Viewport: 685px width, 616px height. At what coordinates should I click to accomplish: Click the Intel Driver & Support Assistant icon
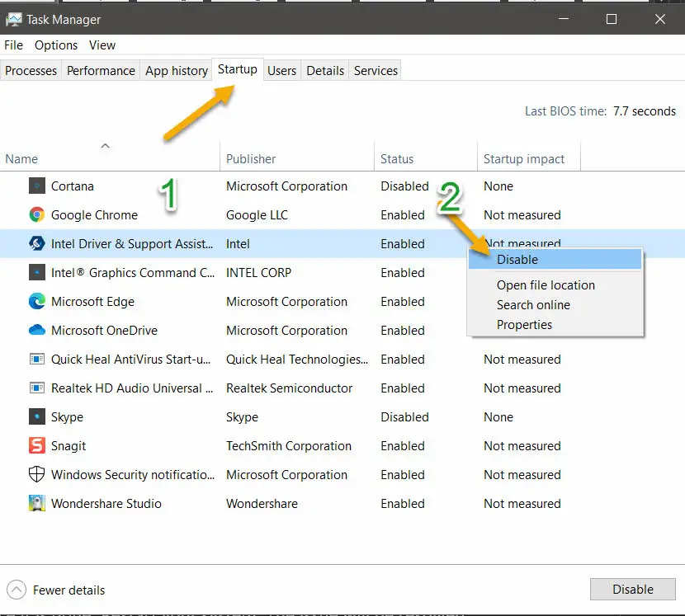click(x=37, y=243)
